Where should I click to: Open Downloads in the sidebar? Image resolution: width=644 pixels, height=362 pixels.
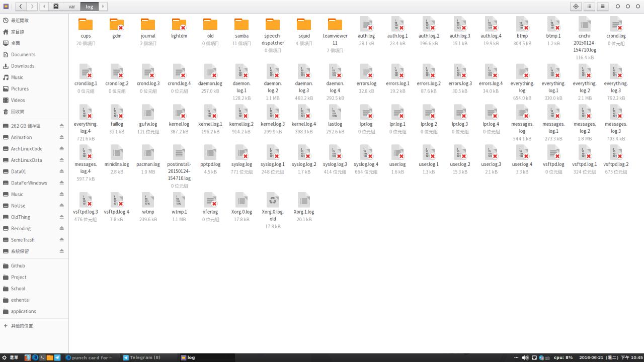[x=23, y=66]
